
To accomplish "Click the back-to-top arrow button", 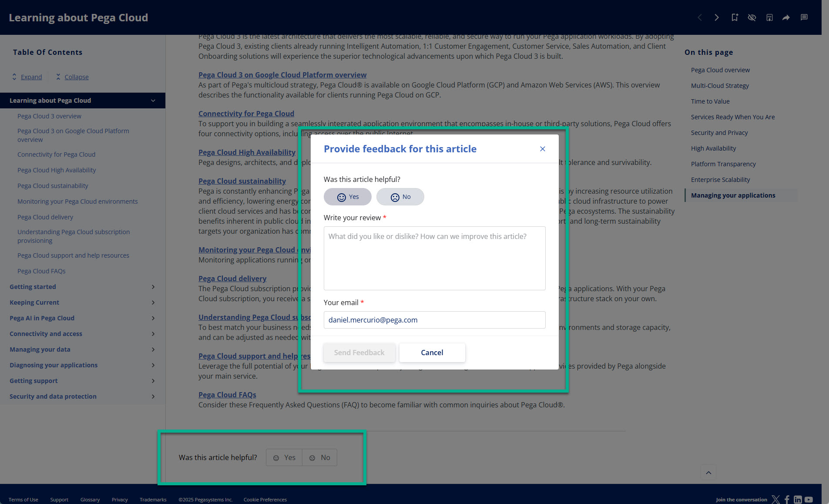I will (708, 473).
